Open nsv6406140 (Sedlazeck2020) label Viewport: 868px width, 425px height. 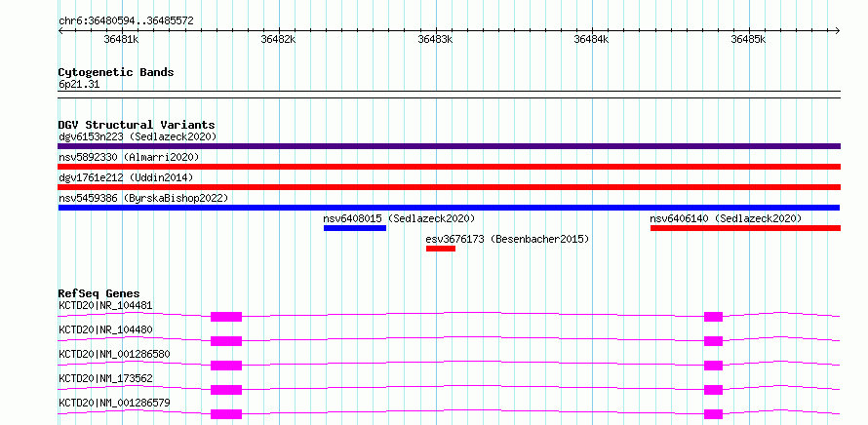click(x=726, y=218)
